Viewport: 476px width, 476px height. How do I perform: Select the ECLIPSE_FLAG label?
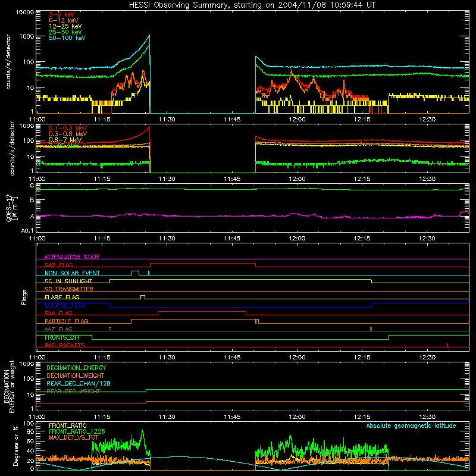tap(65, 305)
